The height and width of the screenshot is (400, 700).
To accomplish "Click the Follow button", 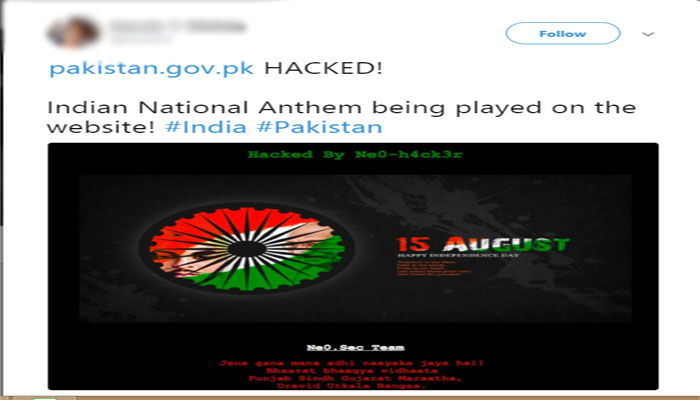I will 562,33.
